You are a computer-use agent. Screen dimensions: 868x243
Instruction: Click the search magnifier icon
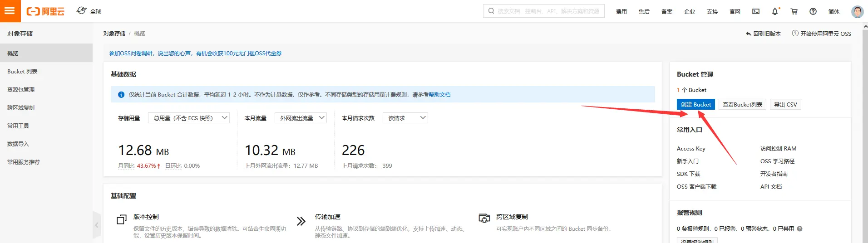[x=491, y=11]
